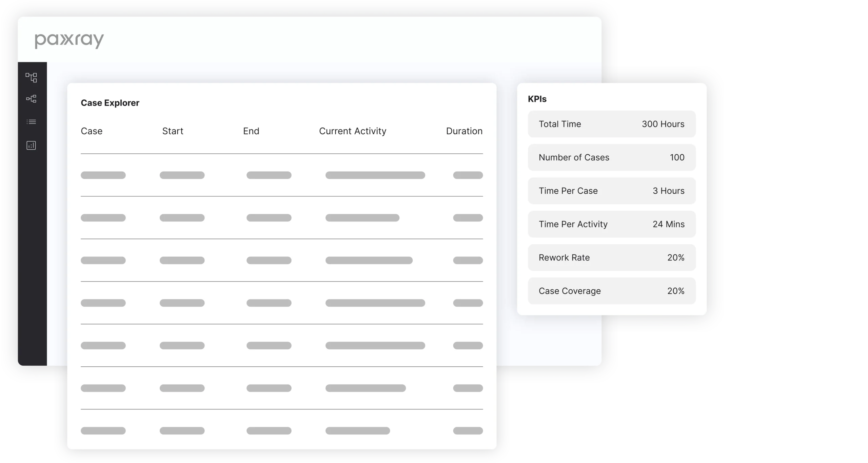Open the Time Per Case KPI
The width and height of the screenshot is (868, 463).
611,191
